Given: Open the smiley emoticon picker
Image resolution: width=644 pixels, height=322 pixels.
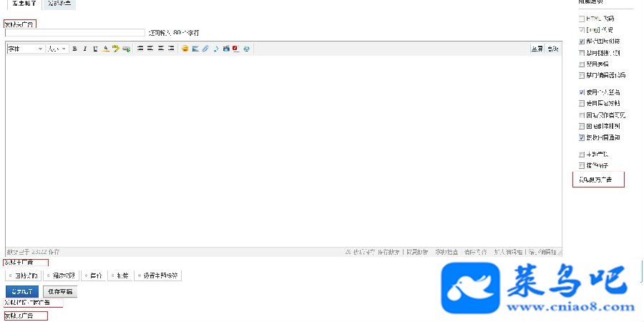Looking at the screenshot, I should tap(185, 49).
